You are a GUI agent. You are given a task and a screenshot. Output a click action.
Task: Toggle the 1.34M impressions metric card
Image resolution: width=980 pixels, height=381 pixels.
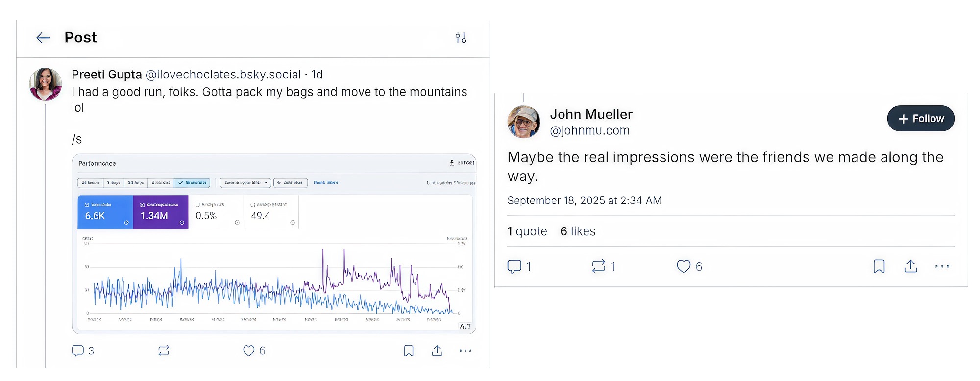tap(160, 212)
